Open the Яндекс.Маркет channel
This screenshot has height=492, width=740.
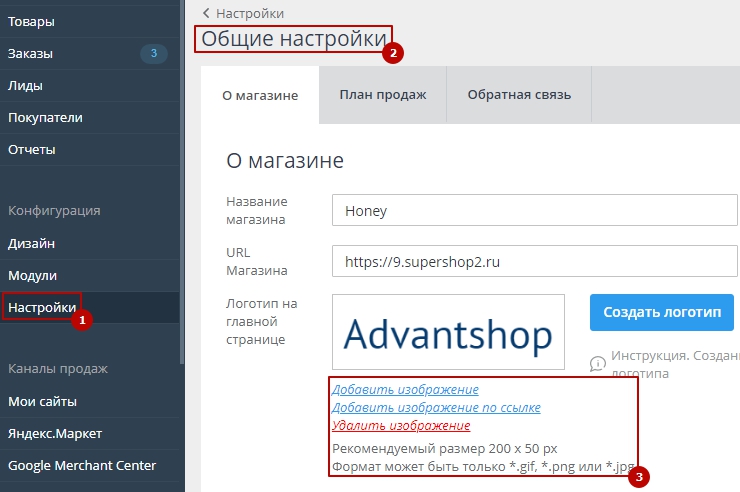[55, 433]
